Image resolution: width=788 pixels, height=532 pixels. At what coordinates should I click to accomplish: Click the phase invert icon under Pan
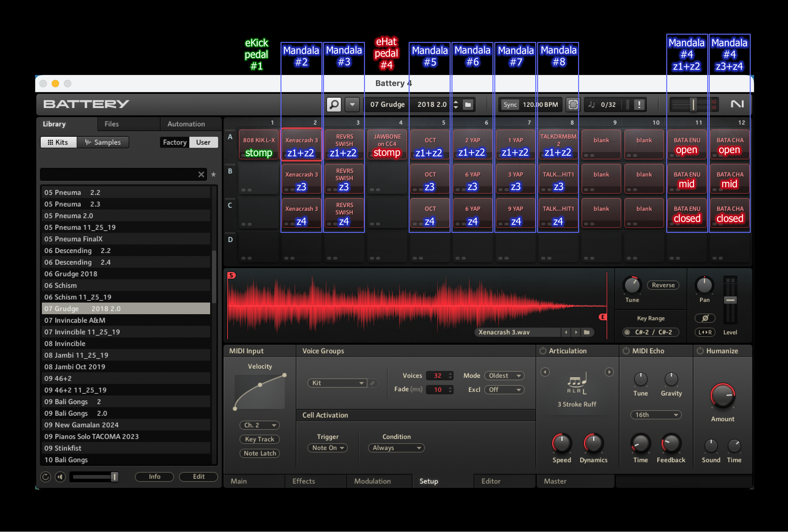[704, 318]
